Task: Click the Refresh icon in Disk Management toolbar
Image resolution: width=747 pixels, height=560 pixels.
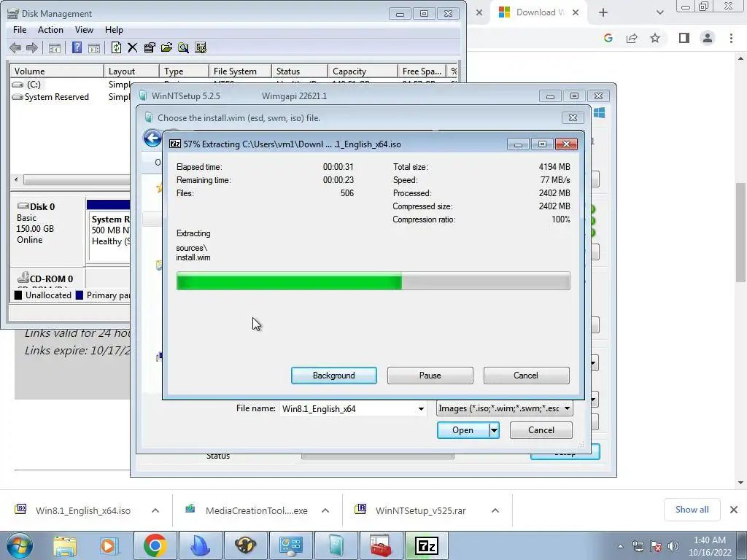Action: (116, 47)
